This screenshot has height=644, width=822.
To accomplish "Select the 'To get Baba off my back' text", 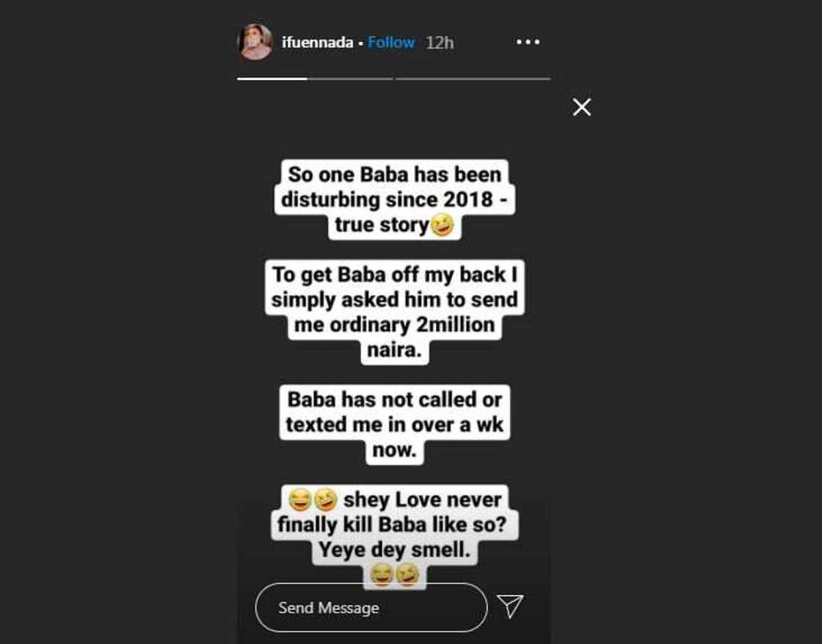I will pyautogui.click(x=395, y=274).
